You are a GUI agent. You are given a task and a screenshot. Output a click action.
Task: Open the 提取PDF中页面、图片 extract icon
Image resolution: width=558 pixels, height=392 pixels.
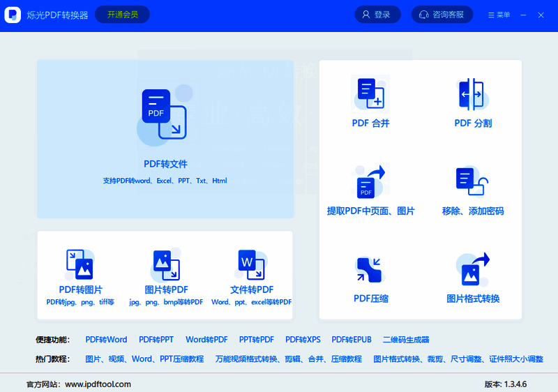tap(370, 181)
